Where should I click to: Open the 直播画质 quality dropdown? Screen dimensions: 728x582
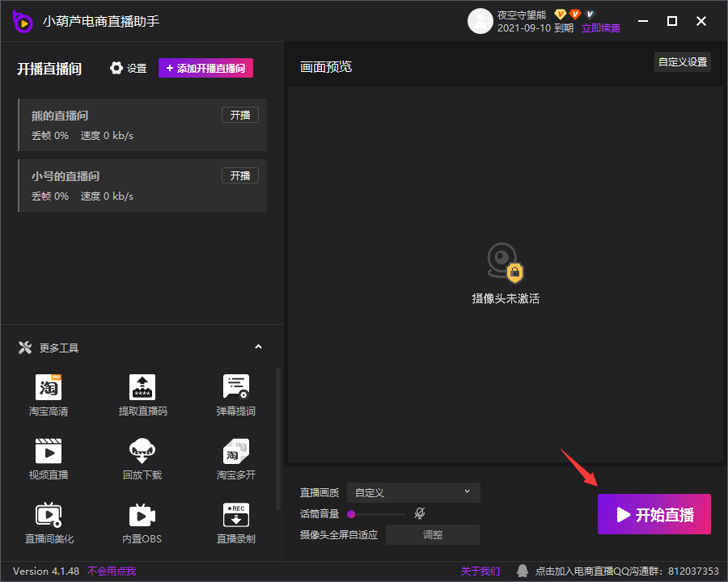(x=413, y=492)
